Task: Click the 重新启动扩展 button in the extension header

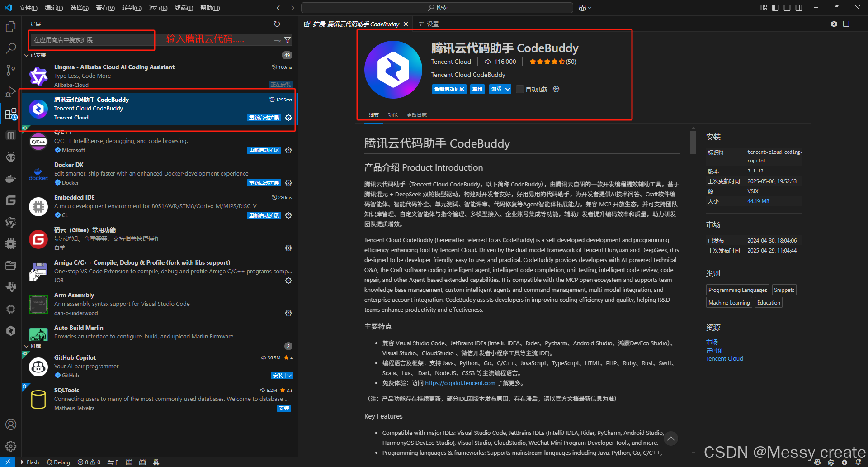Action: pyautogui.click(x=449, y=89)
